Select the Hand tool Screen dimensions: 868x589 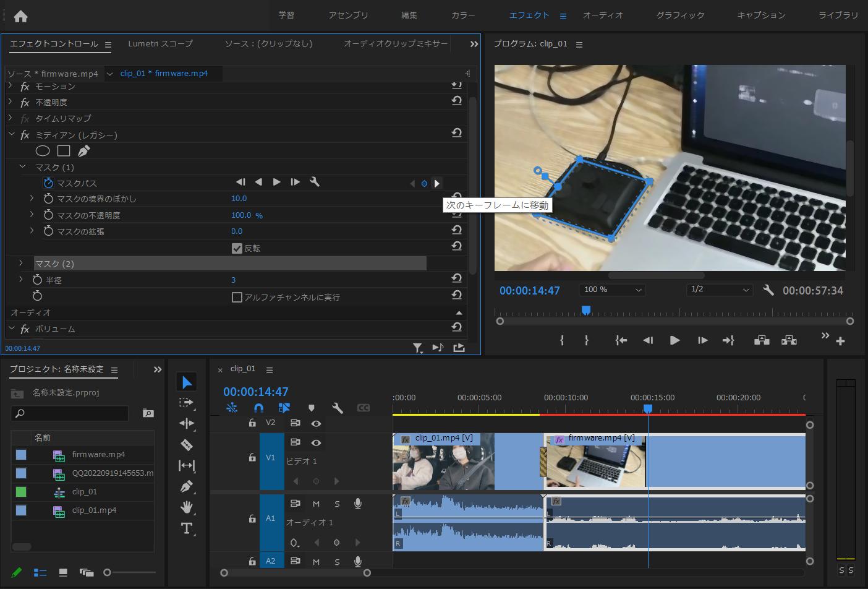pos(186,507)
